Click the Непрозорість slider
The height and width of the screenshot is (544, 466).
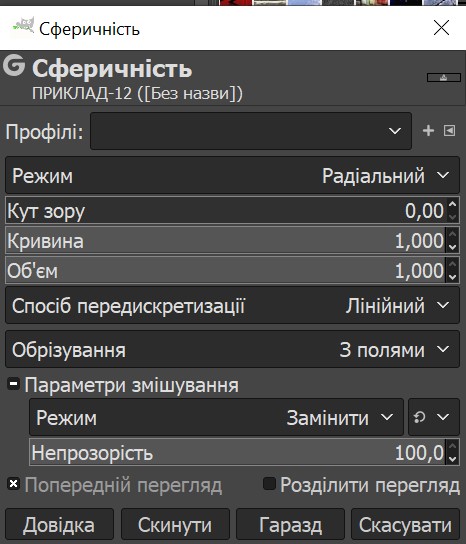[238, 452]
